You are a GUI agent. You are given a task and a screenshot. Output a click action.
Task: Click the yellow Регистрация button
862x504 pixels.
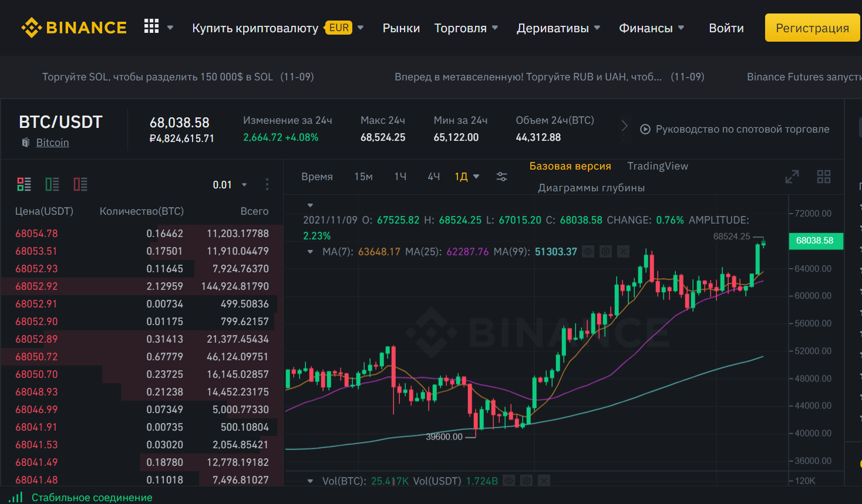(812, 27)
